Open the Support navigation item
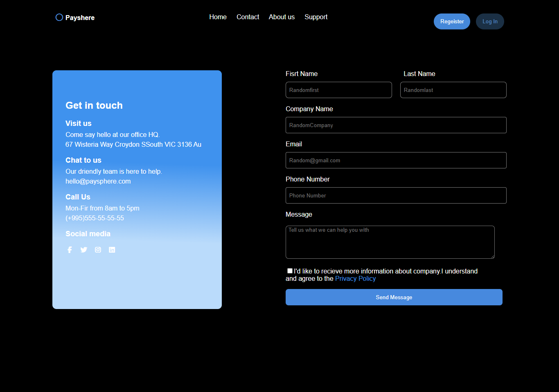The height and width of the screenshot is (392, 559). pos(316,17)
